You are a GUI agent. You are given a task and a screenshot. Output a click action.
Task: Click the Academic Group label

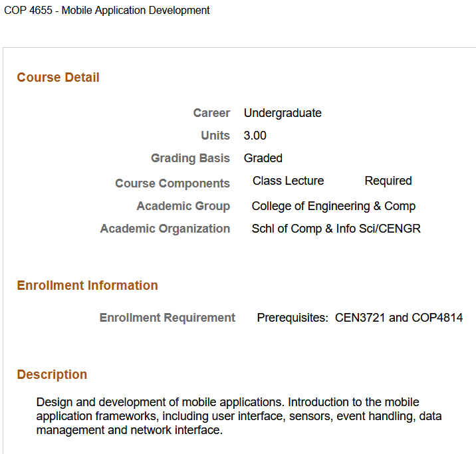183,206
